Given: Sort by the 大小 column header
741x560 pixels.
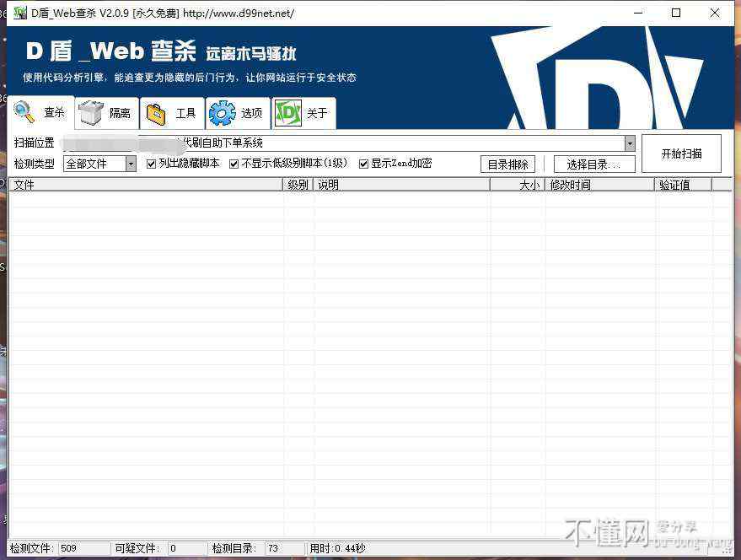Looking at the screenshot, I should [x=518, y=185].
